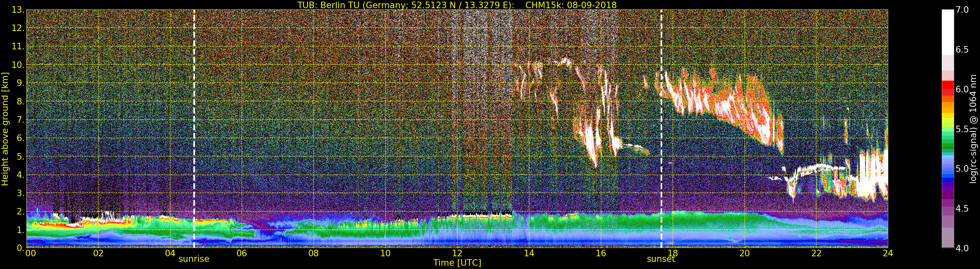The width and height of the screenshot is (980, 269).
Task: Click the height axis tick '7.'
Action: pos(21,120)
